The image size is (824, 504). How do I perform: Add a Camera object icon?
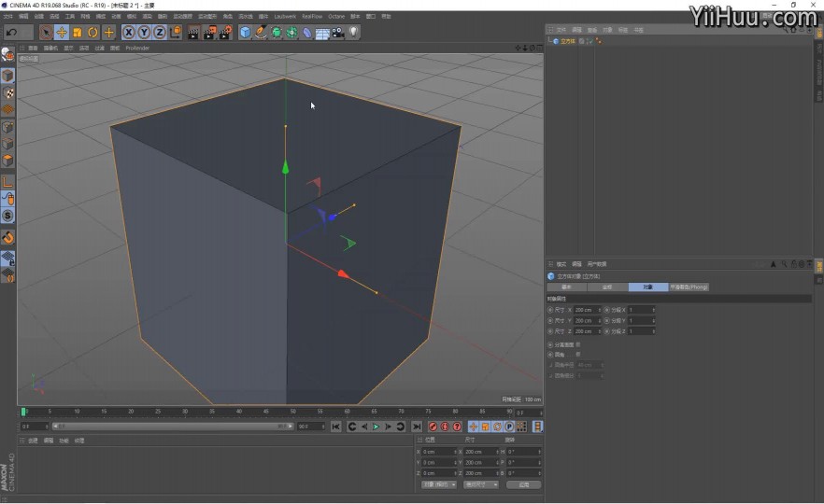(x=338, y=33)
